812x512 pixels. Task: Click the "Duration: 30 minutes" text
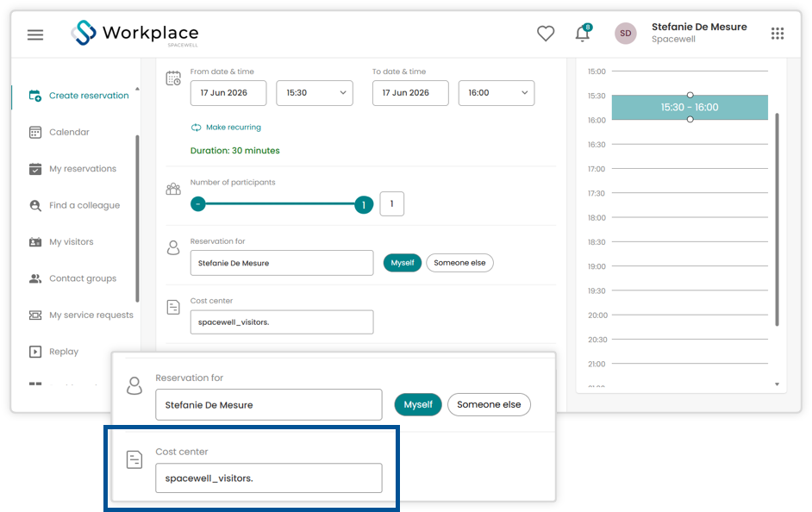click(235, 151)
